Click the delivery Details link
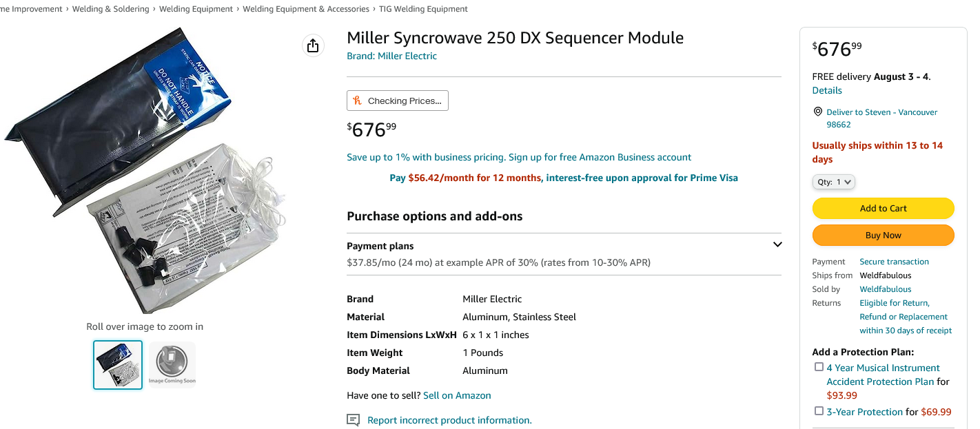 coord(827,90)
